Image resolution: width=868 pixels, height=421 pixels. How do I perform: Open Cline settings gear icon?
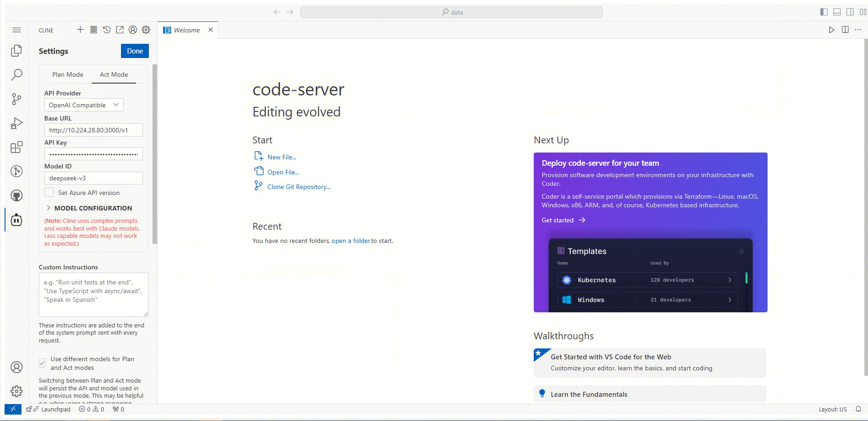tap(146, 30)
